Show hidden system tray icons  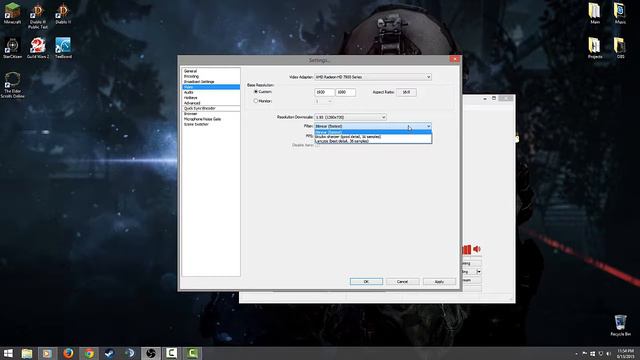[x=576, y=354]
